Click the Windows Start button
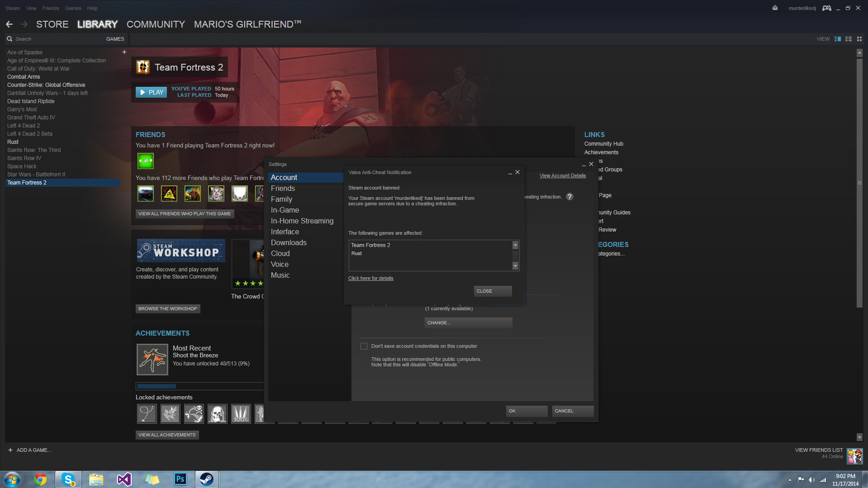The width and height of the screenshot is (868, 488). click(12, 479)
